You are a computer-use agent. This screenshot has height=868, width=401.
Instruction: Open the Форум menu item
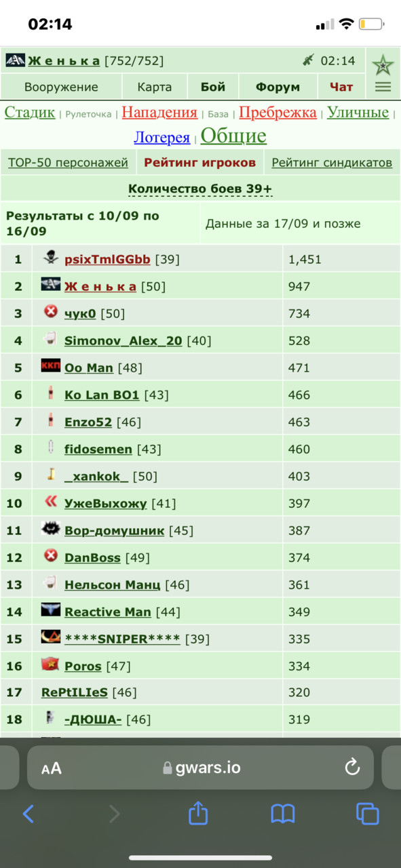pos(278,87)
